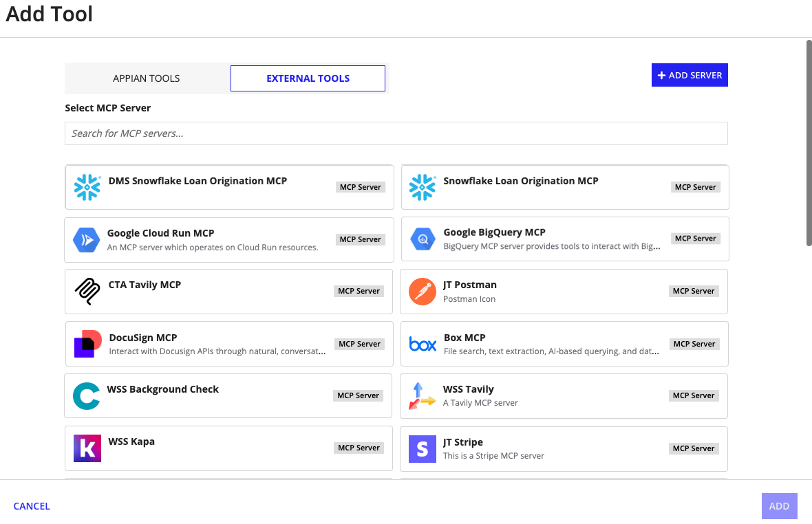The image size is (812, 524).
Task: Click the WSS Tavily arrows icon
Action: [x=422, y=396]
